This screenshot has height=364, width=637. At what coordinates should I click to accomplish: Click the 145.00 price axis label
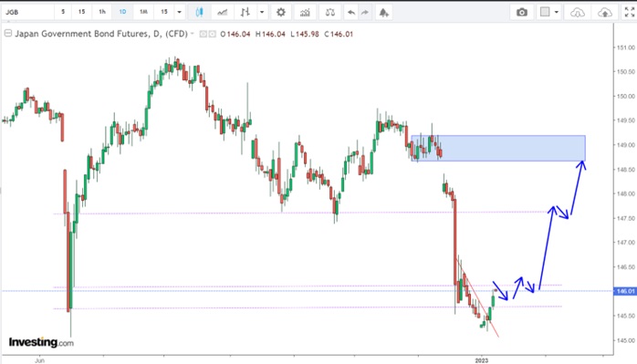click(x=626, y=340)
